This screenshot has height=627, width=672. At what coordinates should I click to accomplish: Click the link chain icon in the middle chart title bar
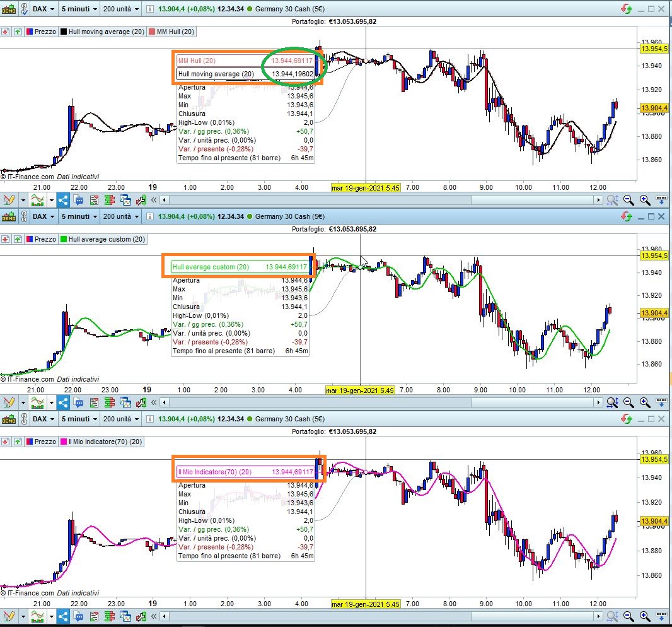coord(25,216)
